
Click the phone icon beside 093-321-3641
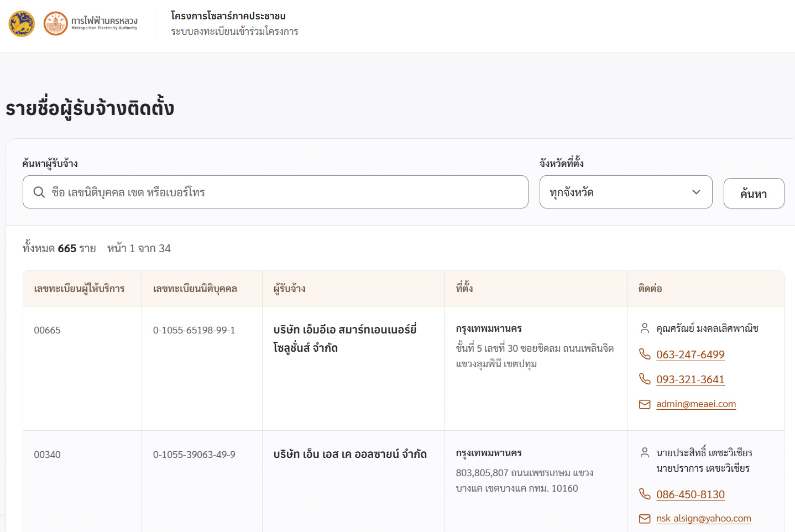645,379
